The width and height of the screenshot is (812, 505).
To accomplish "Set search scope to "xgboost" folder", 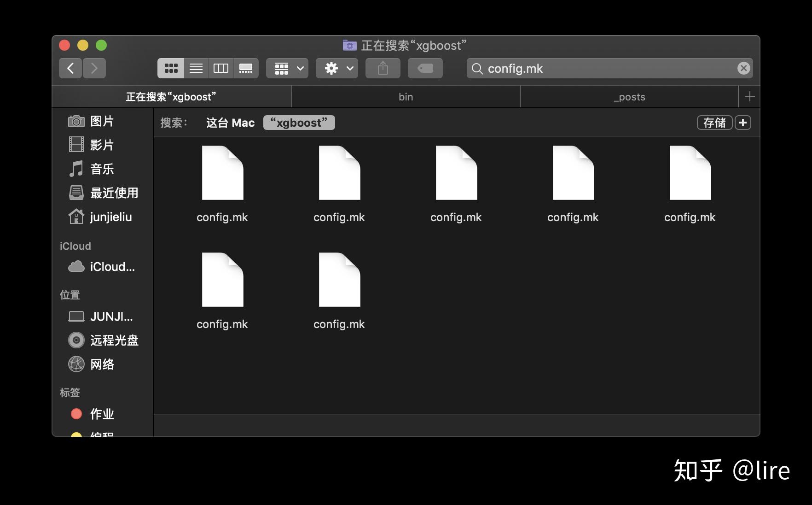I will coord(299,123).
